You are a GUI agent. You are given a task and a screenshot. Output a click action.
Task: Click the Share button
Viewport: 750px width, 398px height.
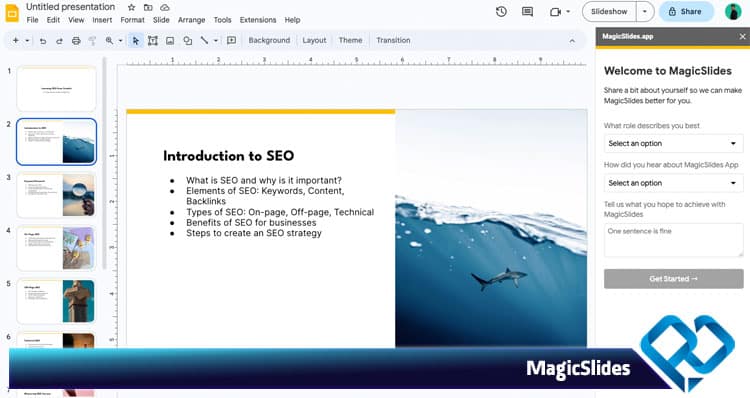pyautogui.click(x=685, y=11)
